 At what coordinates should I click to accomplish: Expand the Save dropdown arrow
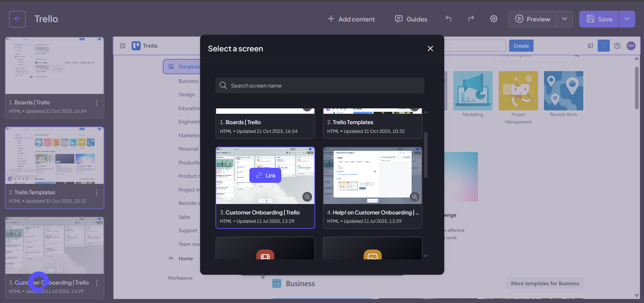627,19
